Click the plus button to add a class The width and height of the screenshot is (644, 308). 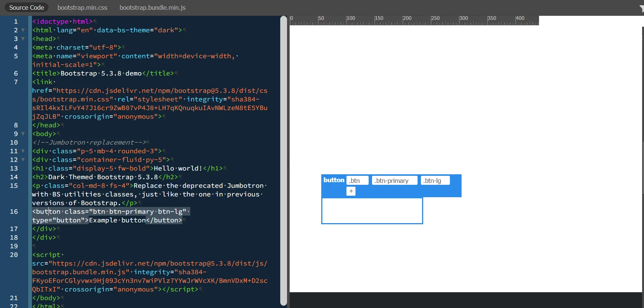click(x=351, y=191)
